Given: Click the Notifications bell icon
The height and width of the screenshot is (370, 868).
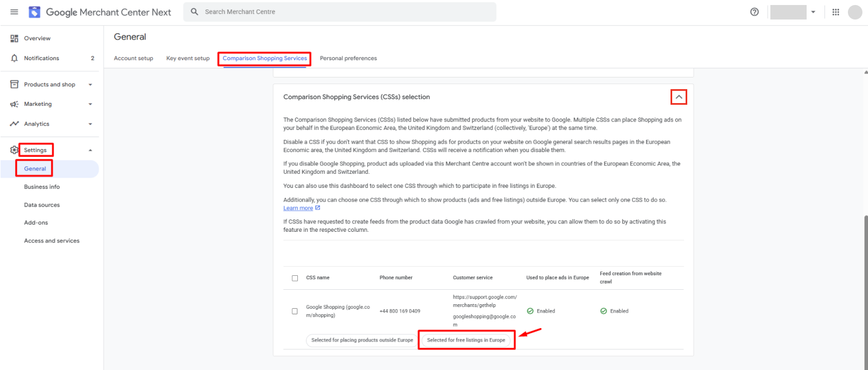Looking at the screenshot, I should [x=15, y=59].
